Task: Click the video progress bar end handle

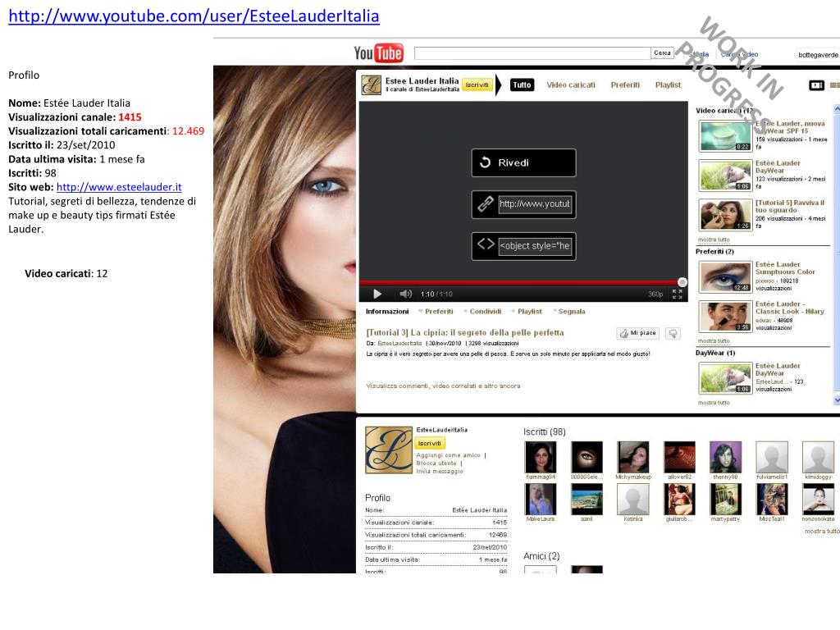Action: (682, 282)
